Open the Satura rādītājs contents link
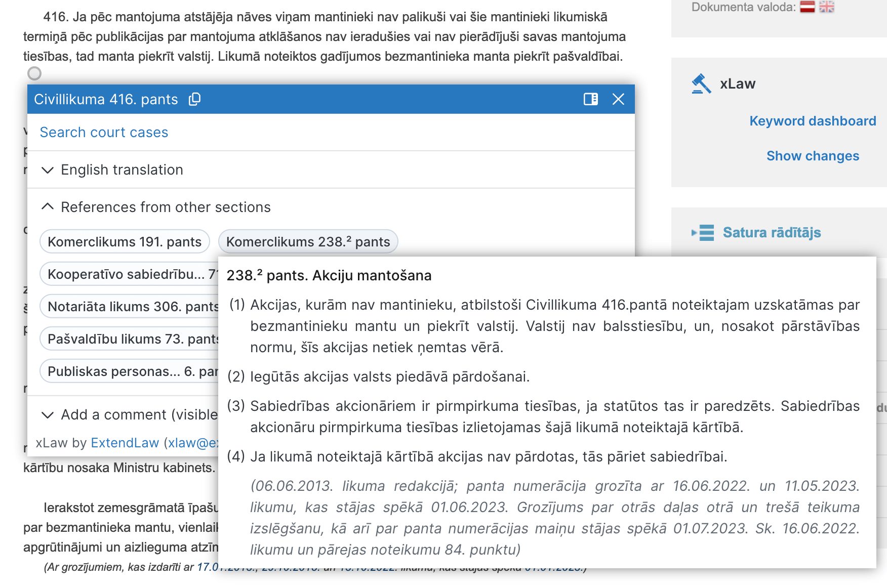The image size is (887, 588). pyautogui.click(x=772, y=233)
